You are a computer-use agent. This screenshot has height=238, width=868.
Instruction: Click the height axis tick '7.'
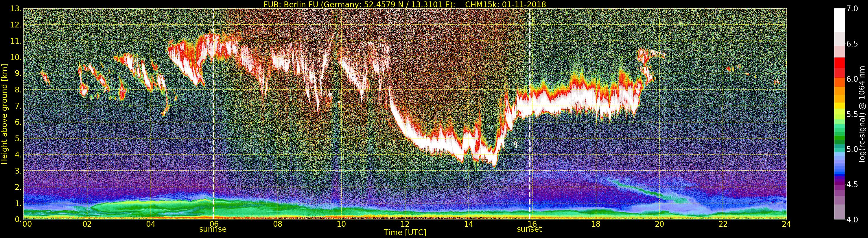click(x=18, y=106)
